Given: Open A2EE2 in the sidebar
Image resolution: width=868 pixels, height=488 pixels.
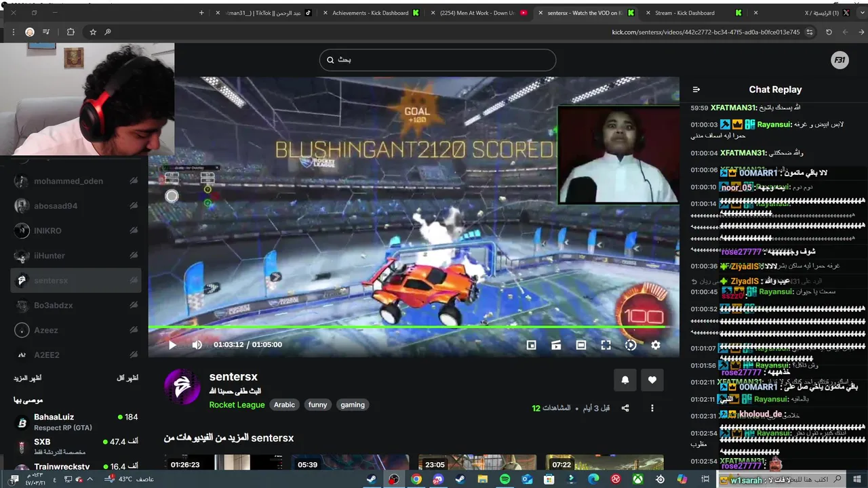Looking at the screenshot, I should click(x=76, y=355).
